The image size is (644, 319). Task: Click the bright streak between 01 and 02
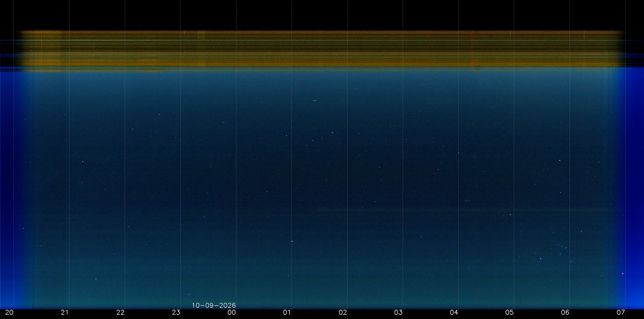(x=314, y=101)
